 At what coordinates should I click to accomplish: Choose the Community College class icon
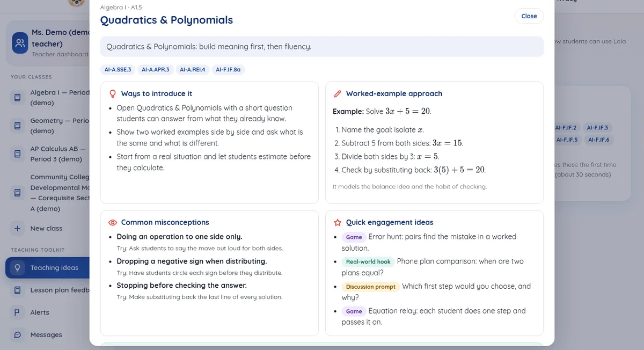pyautogui.click(x=18, y=192)
